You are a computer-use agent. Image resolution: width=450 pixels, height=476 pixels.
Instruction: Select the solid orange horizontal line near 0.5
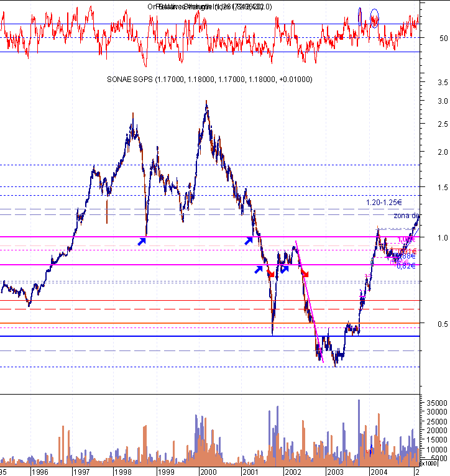tap(209, 323)
